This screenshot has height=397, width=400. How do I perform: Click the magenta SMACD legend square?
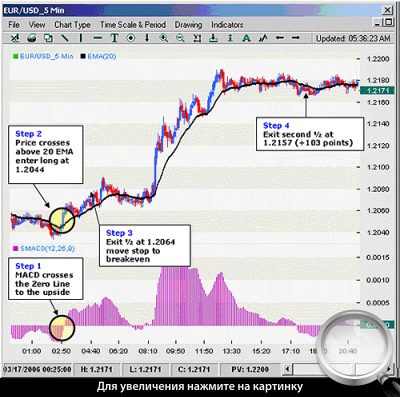pyautogui.click(x=15, y=248)
